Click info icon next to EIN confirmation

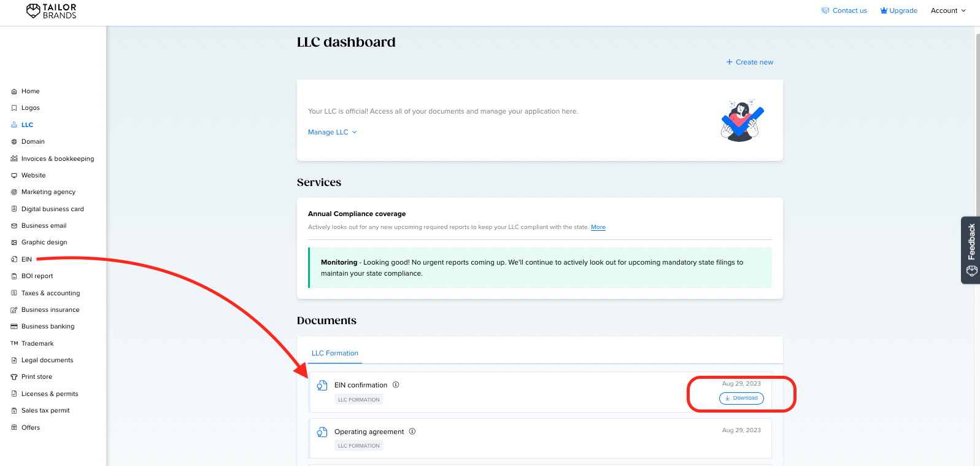pyautogui.click(x=396, y=385)
